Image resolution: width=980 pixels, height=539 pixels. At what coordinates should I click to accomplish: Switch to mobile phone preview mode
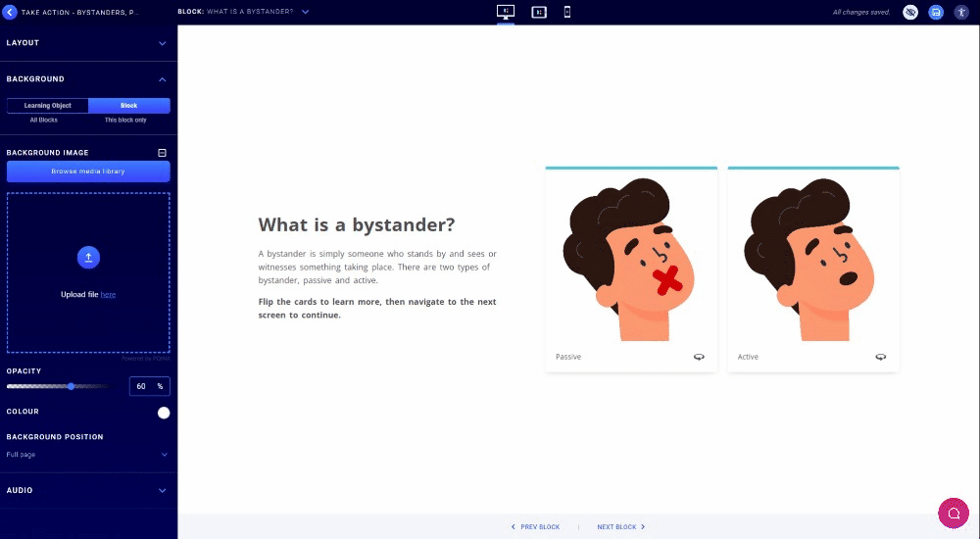pos(567,12)
